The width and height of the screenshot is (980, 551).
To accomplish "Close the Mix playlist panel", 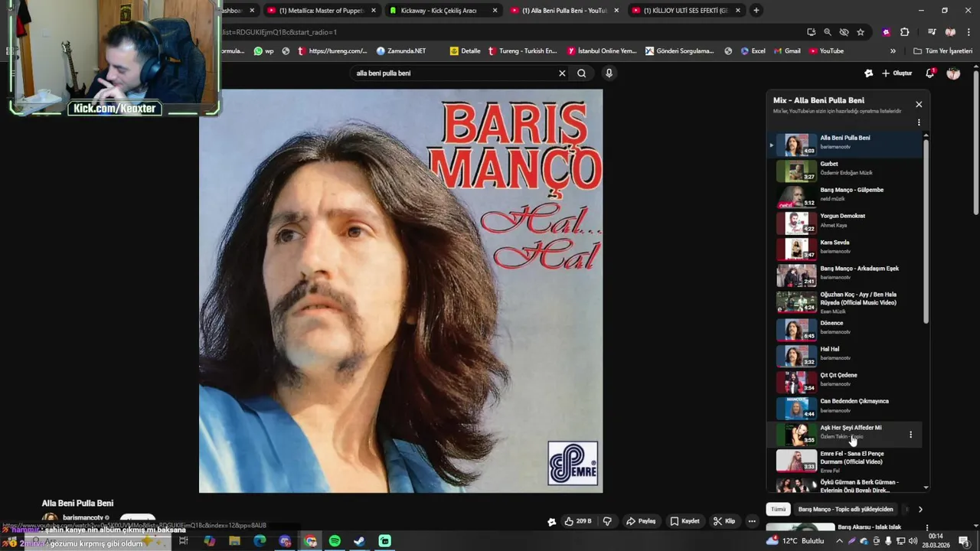I will click(x=919, y=104).
